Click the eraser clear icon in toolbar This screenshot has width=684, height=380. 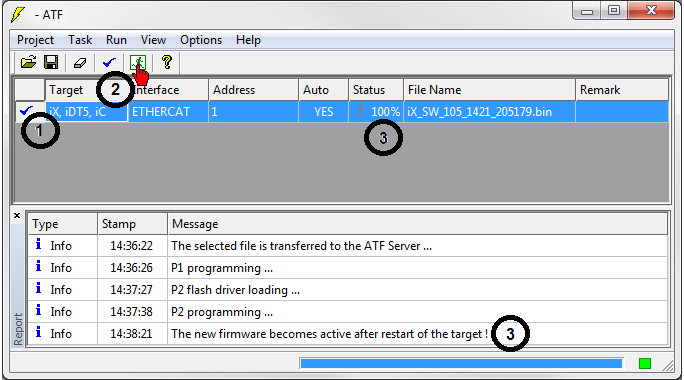pyautogui.click(x=80, y=63)
